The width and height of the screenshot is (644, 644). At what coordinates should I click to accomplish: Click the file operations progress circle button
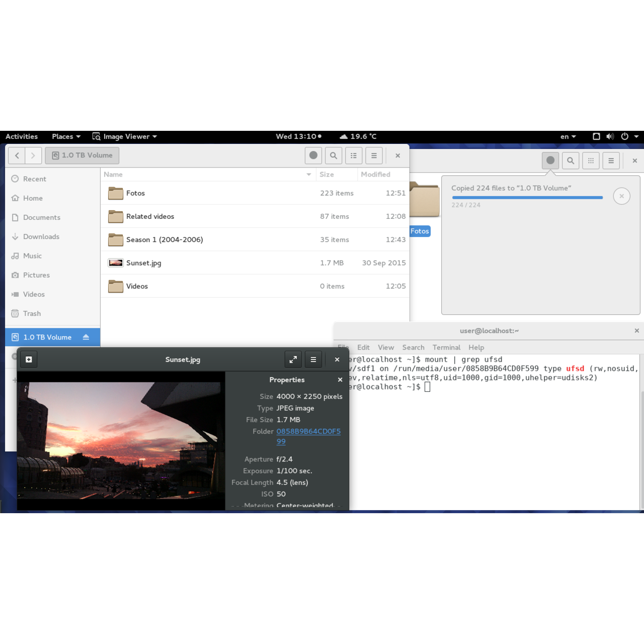click(x=550, y=160)
